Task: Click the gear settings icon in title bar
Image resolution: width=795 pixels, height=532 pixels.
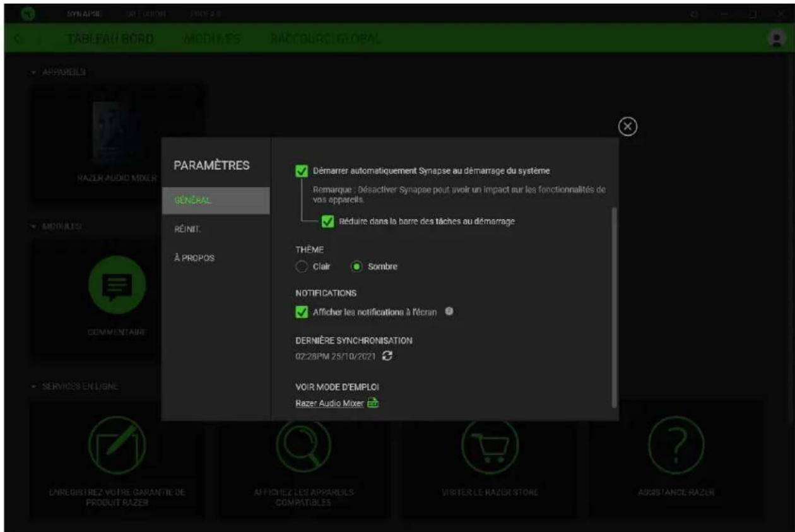Action: point(694,13)
